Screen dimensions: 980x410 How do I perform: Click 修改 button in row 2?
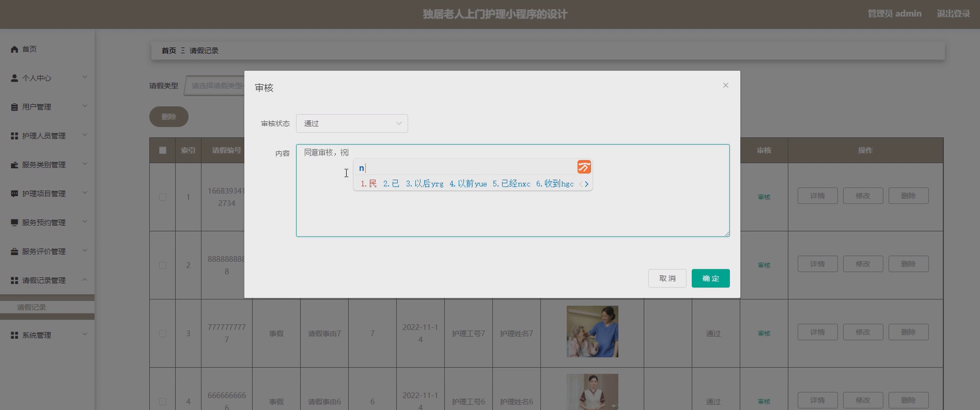863,264
